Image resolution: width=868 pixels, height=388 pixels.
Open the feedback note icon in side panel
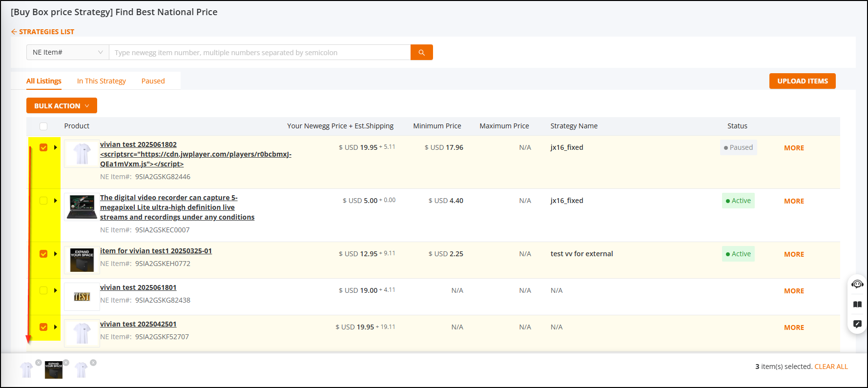click(x=857, y=324)
